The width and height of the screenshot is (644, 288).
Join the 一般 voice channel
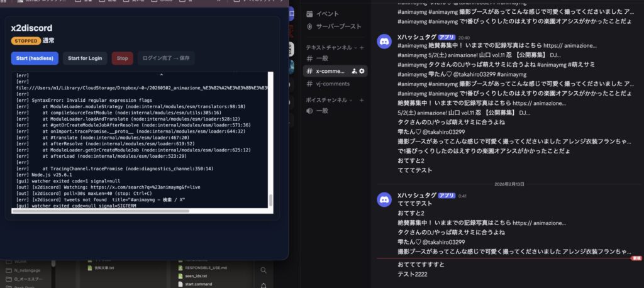(336, 111)
